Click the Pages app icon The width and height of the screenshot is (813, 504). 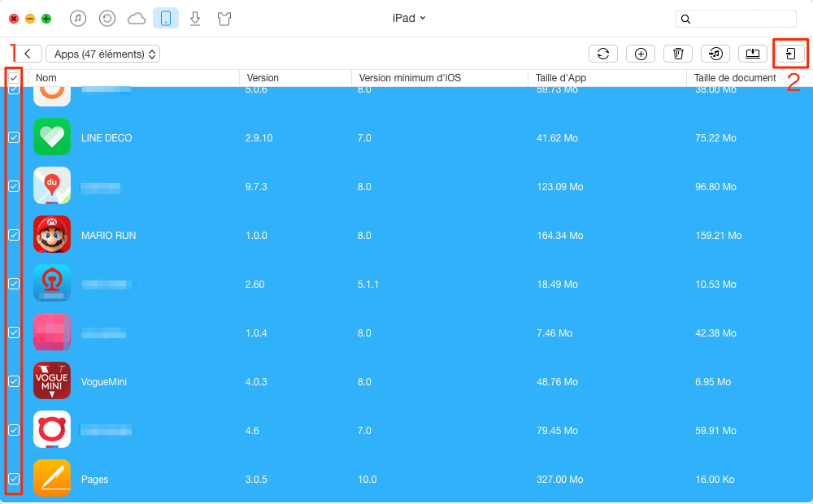tap(52, 478)
